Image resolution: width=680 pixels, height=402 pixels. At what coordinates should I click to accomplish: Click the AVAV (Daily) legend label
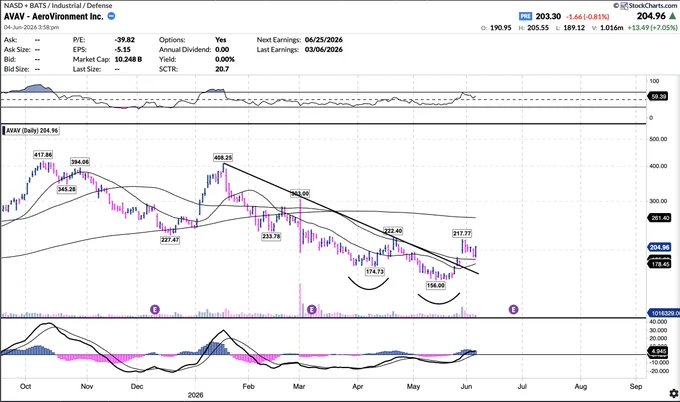point(32,130)
